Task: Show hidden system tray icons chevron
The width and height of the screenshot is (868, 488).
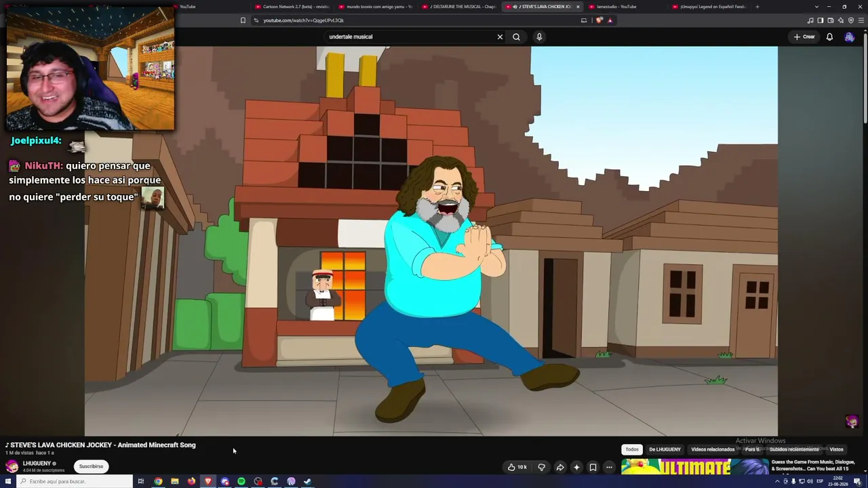Action: 778,481
